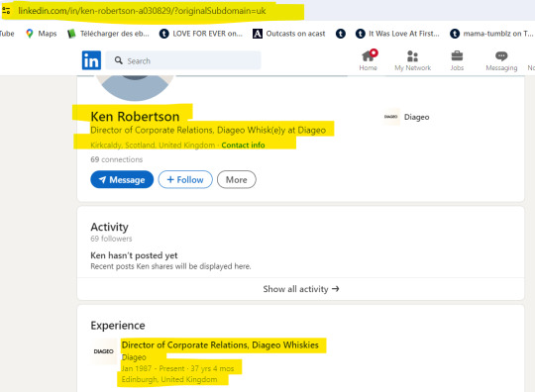Click the Activity section heading
535x392 pixels.
tap(109, 227)
